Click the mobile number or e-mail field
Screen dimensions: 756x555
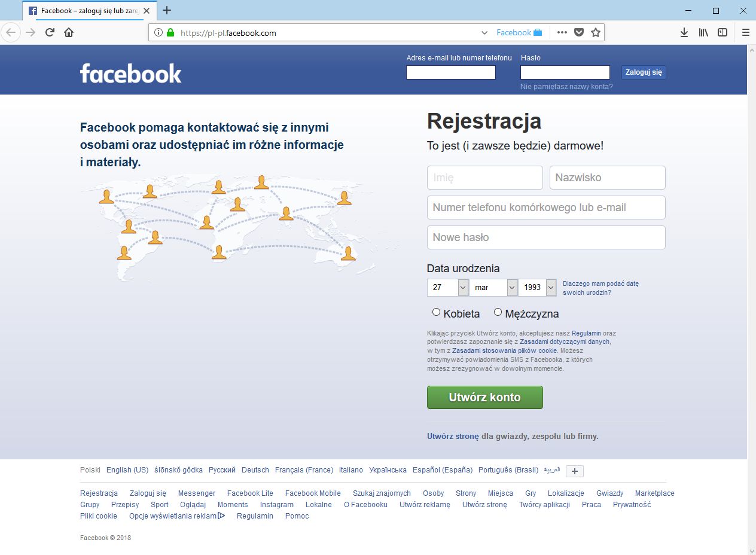point(546,208)
